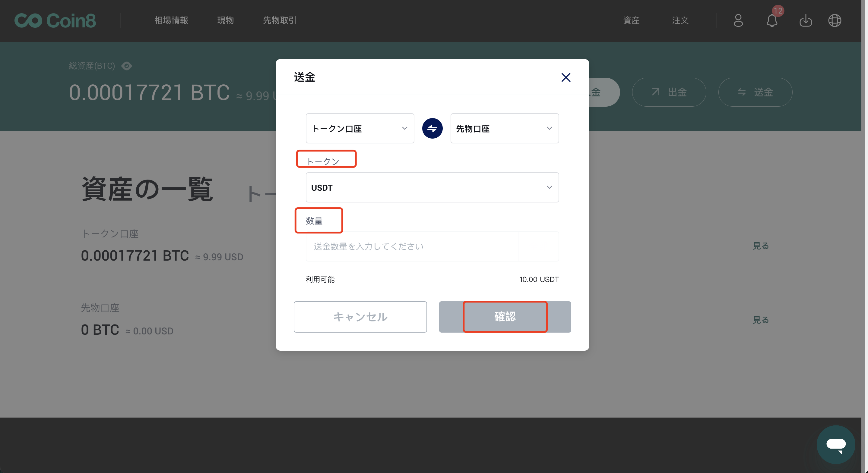
Task: Select the 現物 nav item
Action: coord(225,20)
